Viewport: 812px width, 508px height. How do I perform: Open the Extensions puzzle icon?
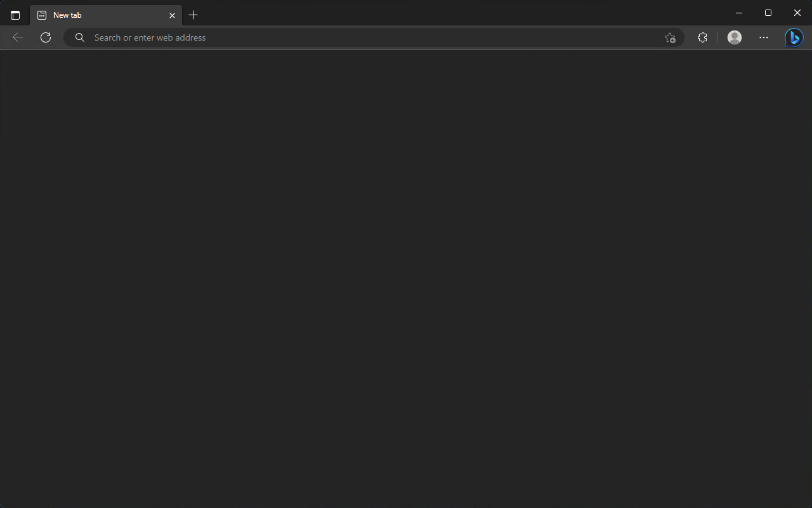702,37
